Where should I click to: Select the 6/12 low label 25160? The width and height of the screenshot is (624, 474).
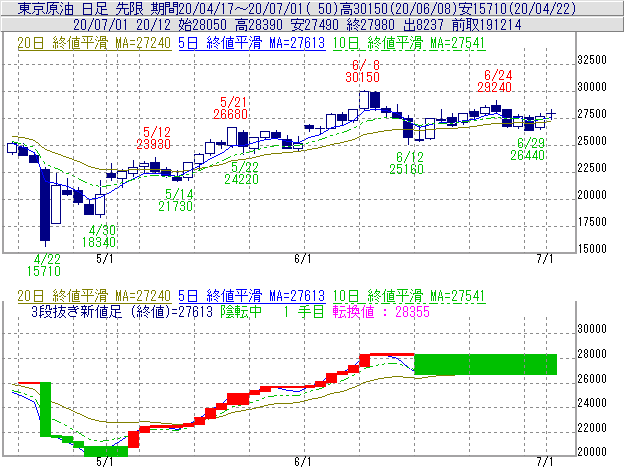410,169
